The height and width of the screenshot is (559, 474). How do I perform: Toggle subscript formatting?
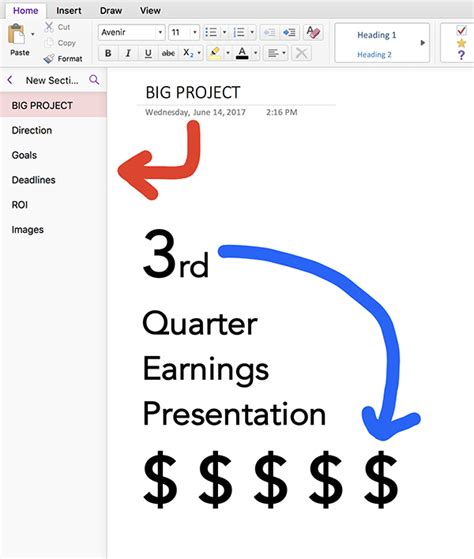[x=188, y=53]
